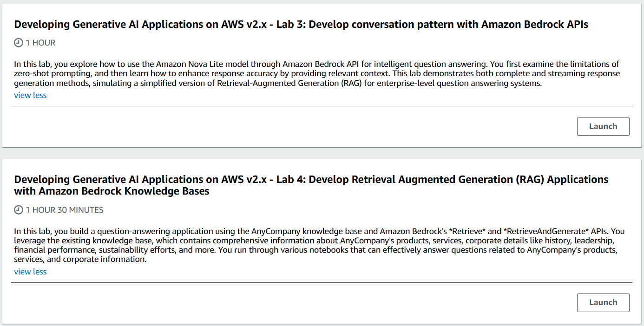Click the clock icon beside 1 HOUR 30 MINUTES

[19, 210]
